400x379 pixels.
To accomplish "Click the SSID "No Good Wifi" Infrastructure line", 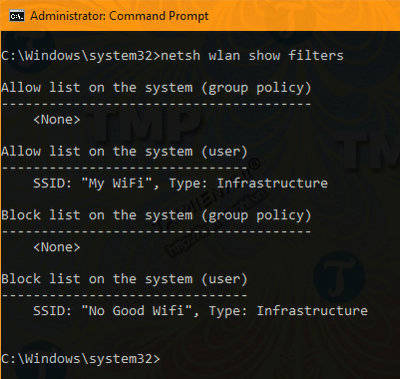I will [200, 311].
